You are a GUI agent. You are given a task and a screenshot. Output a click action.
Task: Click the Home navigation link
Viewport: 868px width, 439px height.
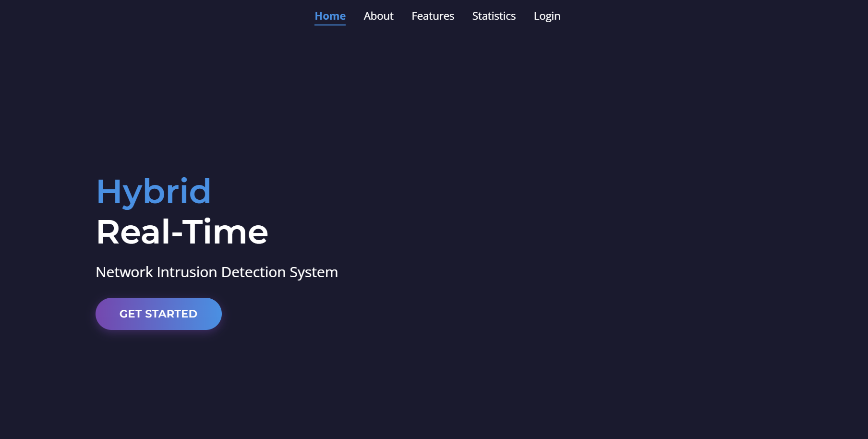(330, 16)
